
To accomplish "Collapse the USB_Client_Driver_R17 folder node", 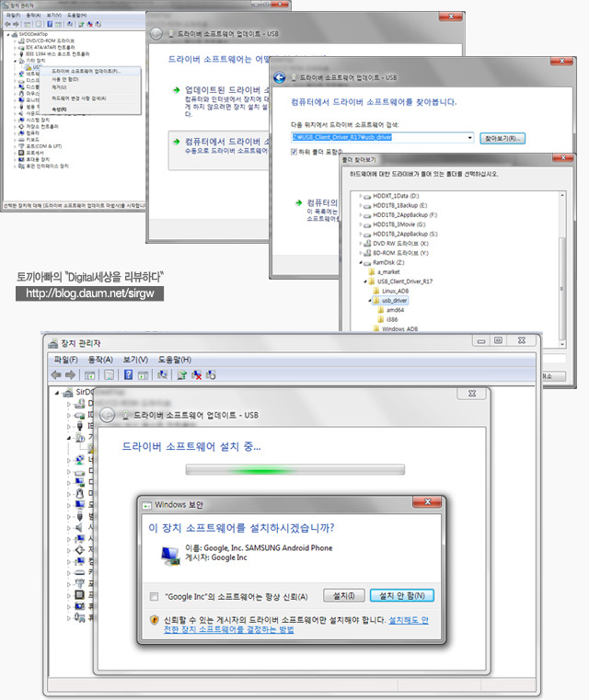I will (365, 281).
